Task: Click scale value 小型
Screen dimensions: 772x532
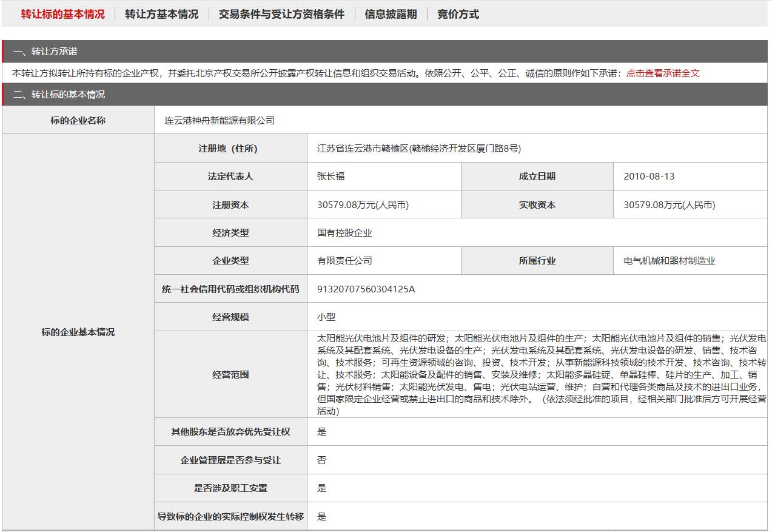Action: 326,317
